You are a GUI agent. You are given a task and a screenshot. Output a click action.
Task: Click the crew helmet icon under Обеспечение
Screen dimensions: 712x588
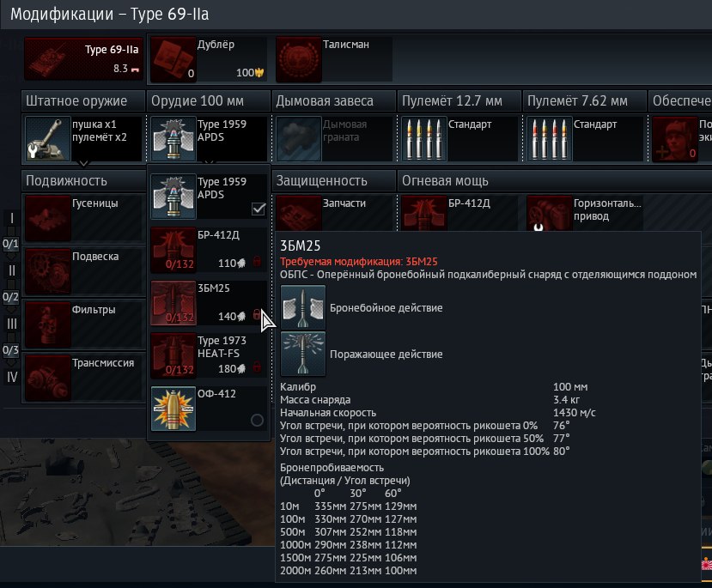click(x=675, y=139)
